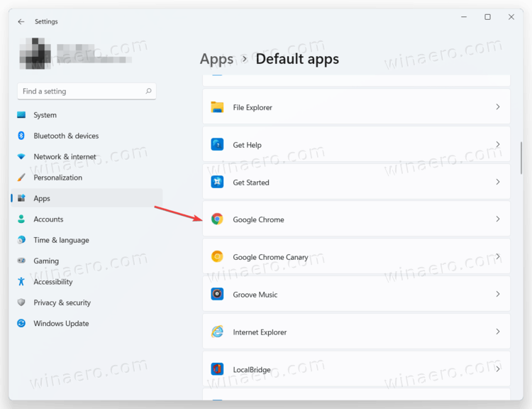This screenshot has width=532, height=409.
Task: Open Groove Music default settings
Action: point(356,294)
